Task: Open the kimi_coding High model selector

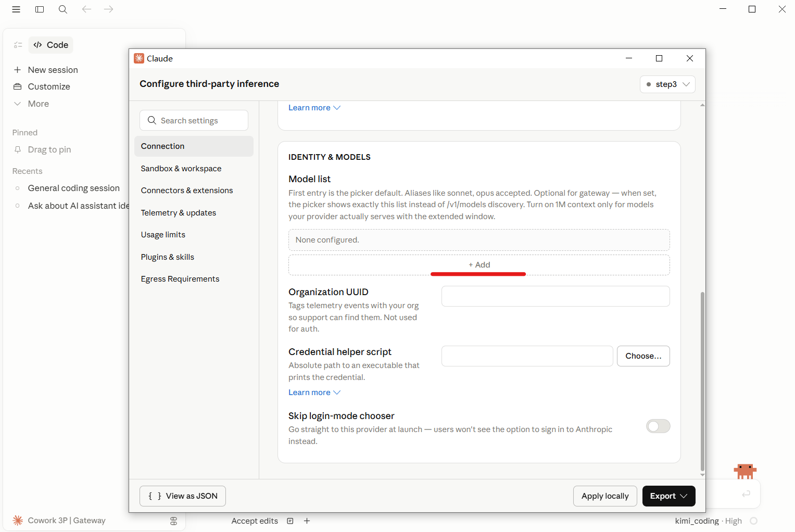Action: pyautogui.click(x=708, y=521)
